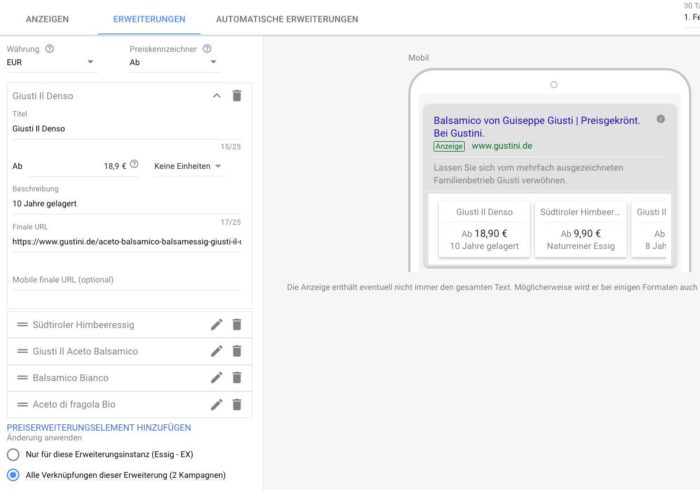The image size is (700, 490).
Task: Click the Anzeige badge in preview
Action: pyautogui.click(x=449, y=146)
